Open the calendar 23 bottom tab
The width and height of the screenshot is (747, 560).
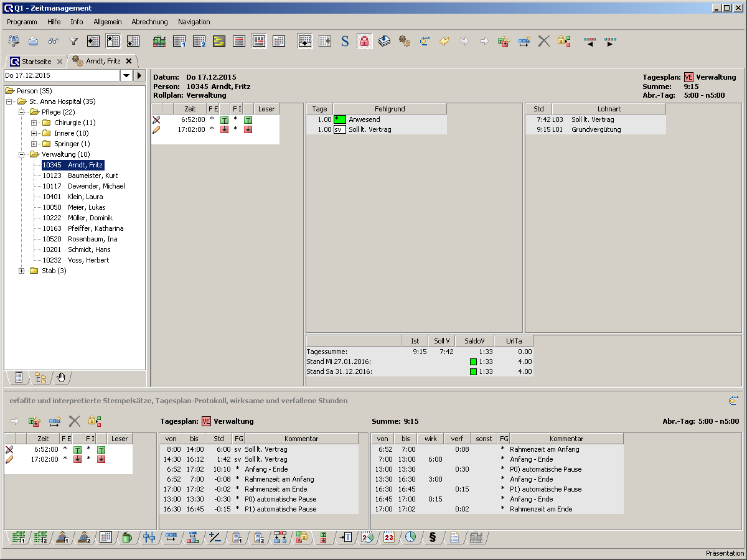tap(389, 538)
